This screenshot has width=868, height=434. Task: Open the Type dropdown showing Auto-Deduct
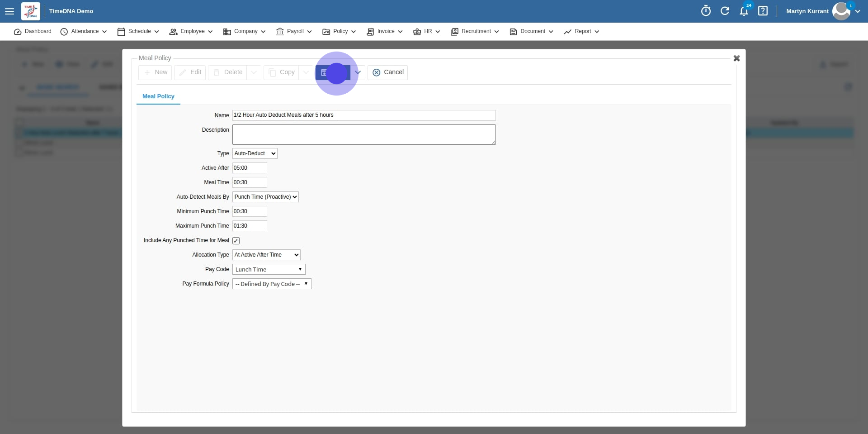click(x=254, y=153)
